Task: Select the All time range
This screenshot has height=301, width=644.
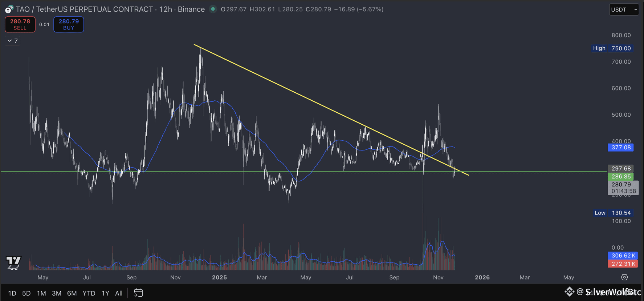Action: pyautogui.click(x=119, y=293)
